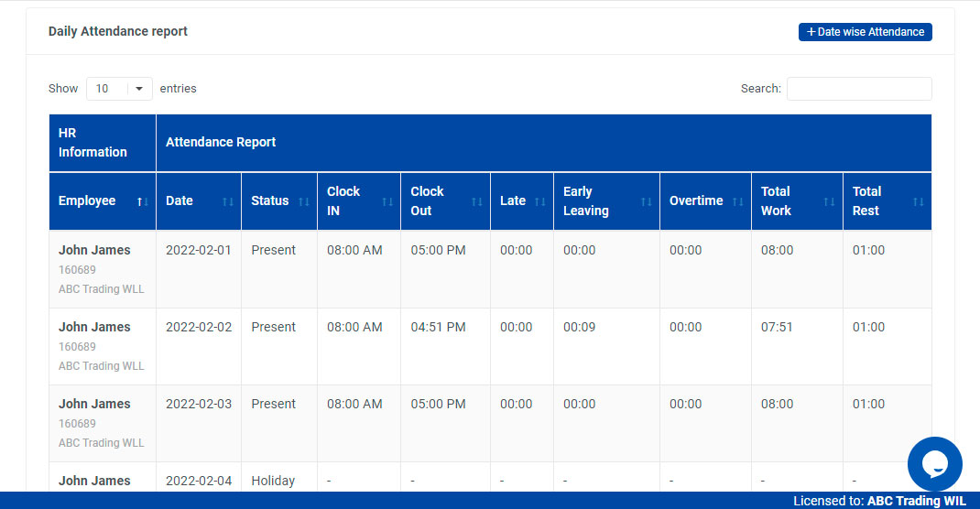
Task: Sort table by the Date column
Action: click(227, 201)
